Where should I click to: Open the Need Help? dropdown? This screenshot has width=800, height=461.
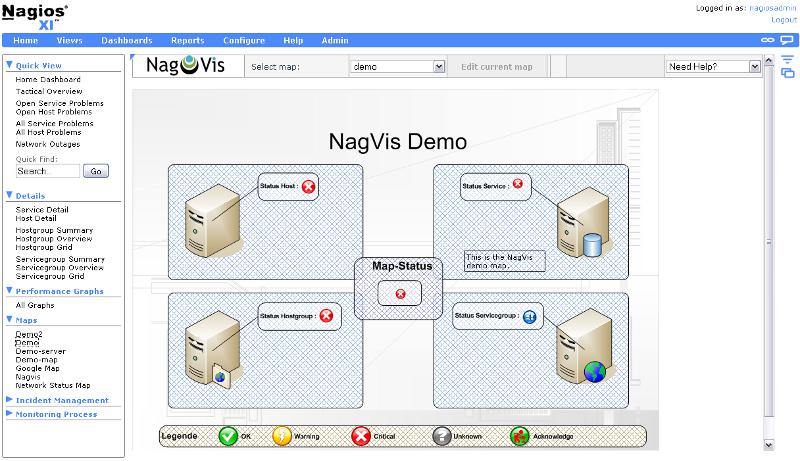tap(713, 67)
